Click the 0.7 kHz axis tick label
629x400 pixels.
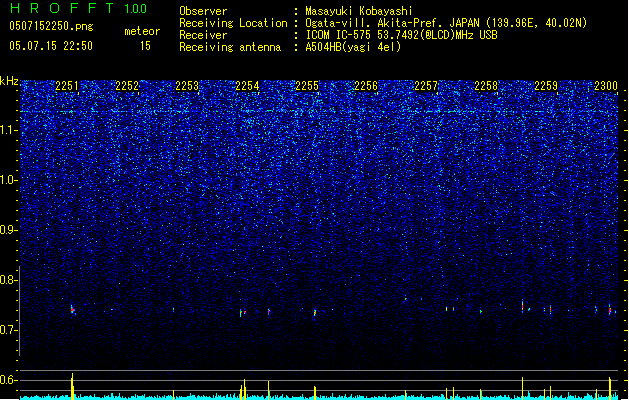(x=8, y=330)
